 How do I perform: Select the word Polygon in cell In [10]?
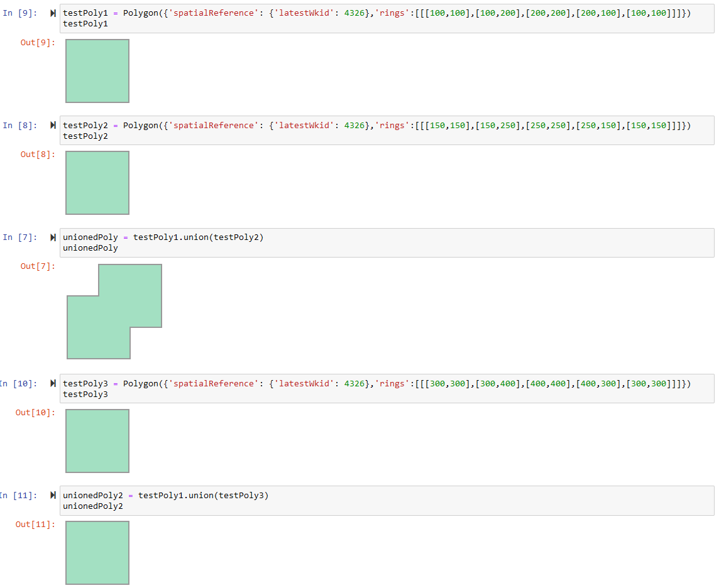pos(141,383)
